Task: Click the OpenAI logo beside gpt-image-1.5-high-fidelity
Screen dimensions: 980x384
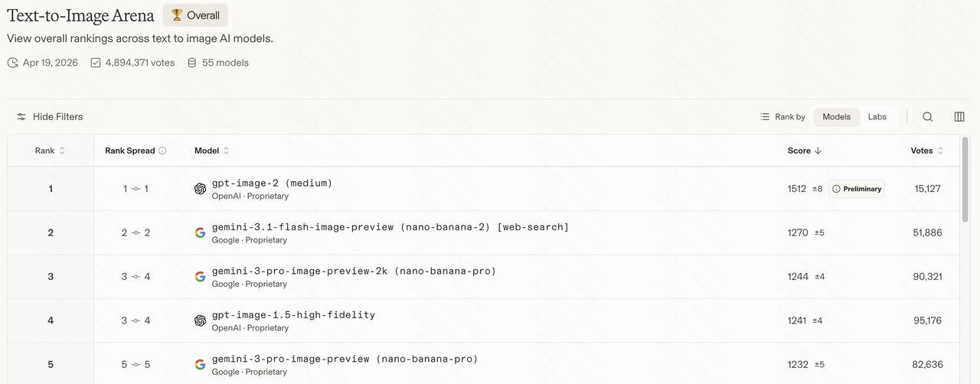Action: (x=201, y=321)
